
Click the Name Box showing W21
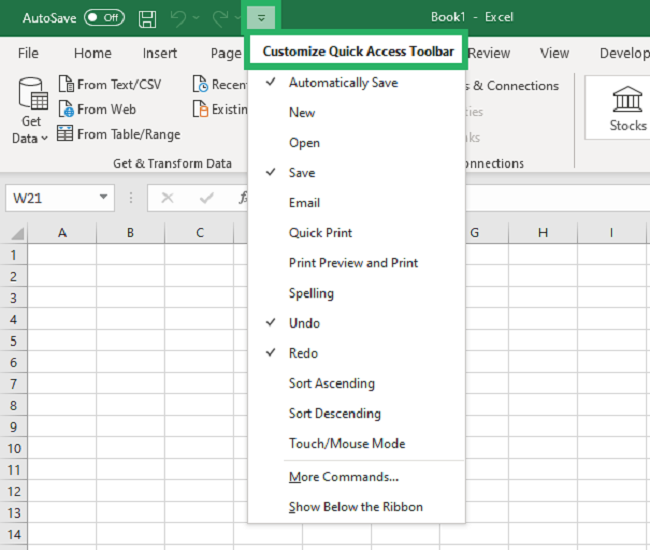click(50, 198)
